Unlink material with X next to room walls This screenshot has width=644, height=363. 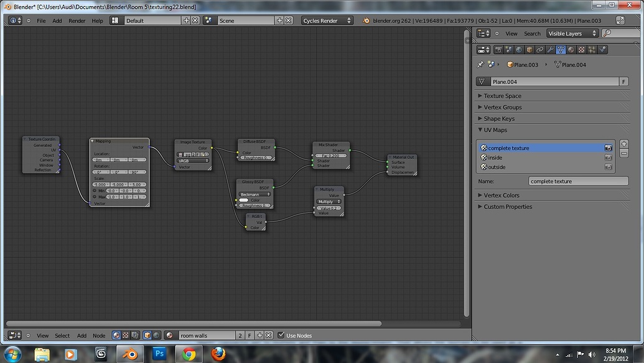tap(269, 336)
